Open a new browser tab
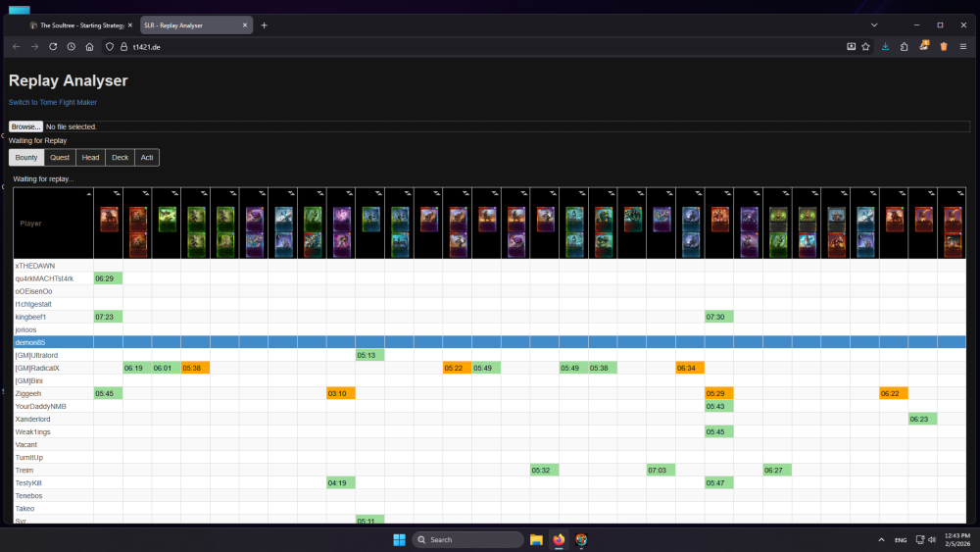The width and height of the screenshot is (980, 552). [x=264, y=25]
